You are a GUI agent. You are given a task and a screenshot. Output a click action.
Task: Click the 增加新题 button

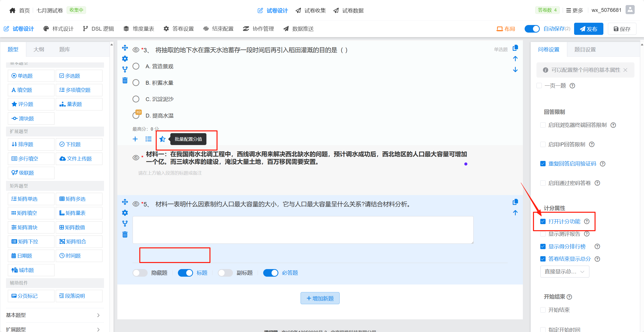320,298
